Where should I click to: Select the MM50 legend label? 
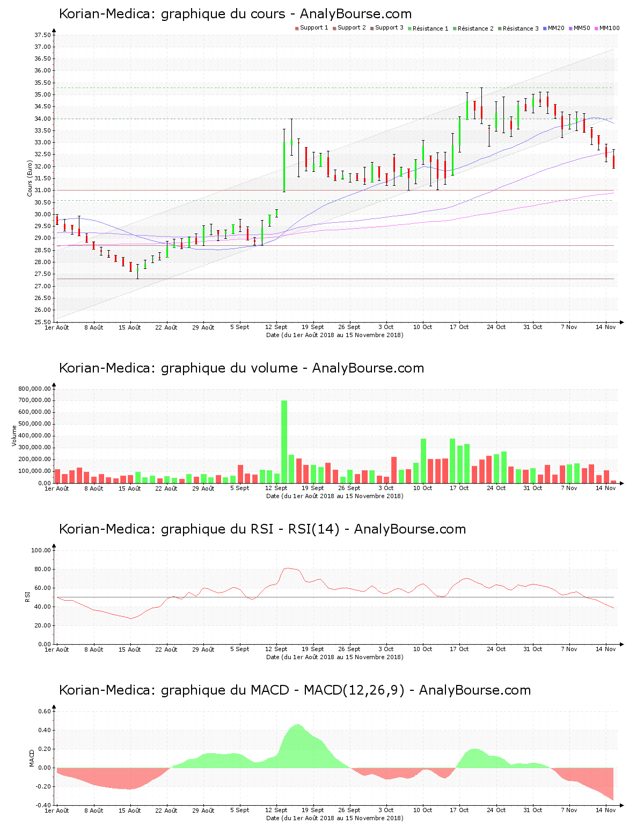(x=582, y=28)
